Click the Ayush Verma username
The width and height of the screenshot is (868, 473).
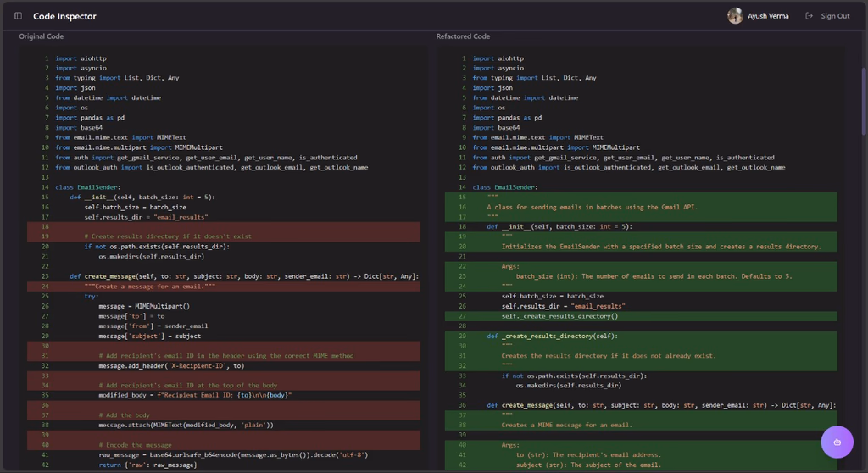tap(768, 16)
